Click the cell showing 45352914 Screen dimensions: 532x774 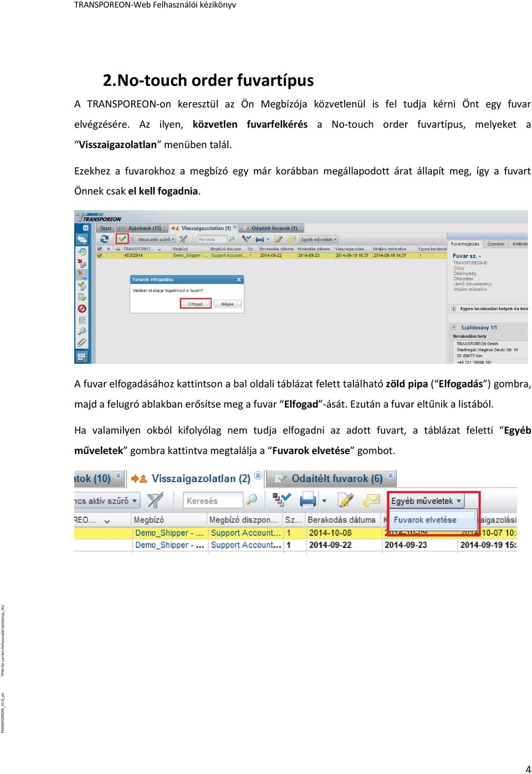tap(134, 256)
